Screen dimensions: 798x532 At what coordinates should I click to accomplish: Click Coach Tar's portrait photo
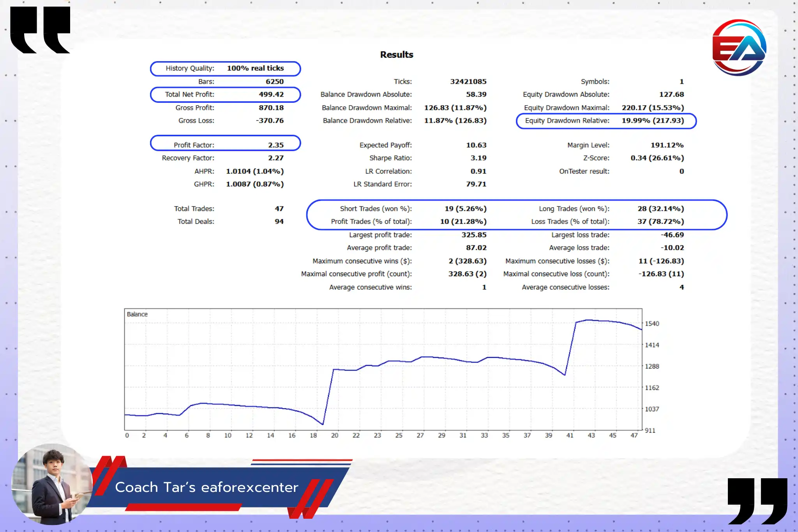(52, 484)
